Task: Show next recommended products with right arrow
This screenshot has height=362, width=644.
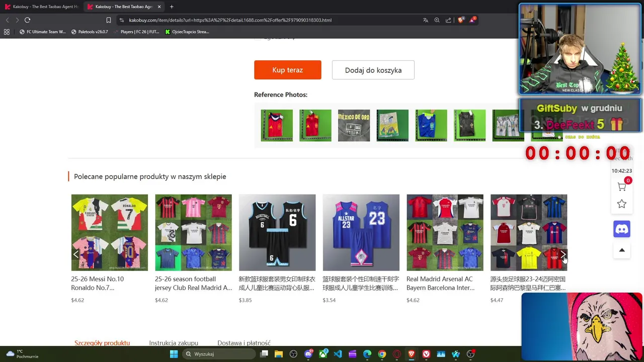Action: tap(562, 255)
